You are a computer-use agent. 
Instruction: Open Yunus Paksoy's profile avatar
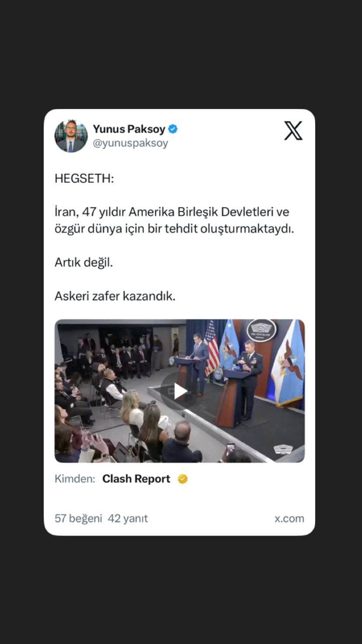tap(71, 136)
